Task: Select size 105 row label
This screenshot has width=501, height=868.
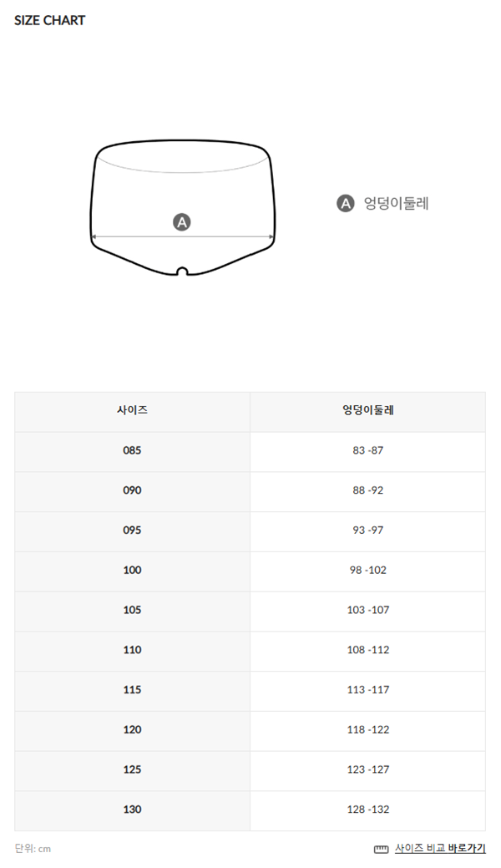Action: (132, 610)
